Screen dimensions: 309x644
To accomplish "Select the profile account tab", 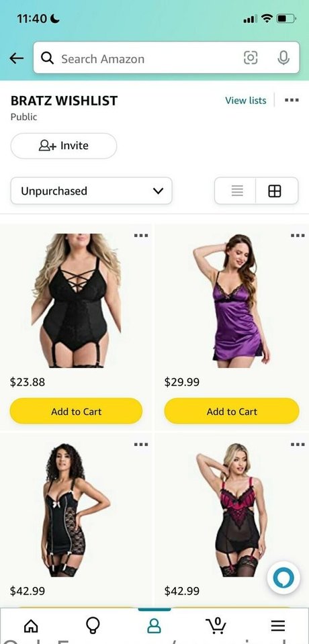I will (154, 625).
